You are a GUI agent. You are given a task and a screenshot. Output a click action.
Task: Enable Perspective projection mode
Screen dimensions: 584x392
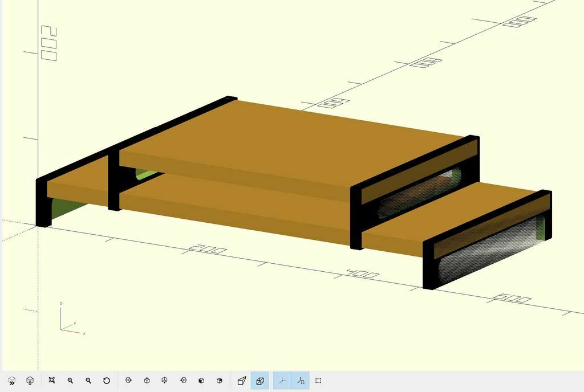(x=241, y=381)
